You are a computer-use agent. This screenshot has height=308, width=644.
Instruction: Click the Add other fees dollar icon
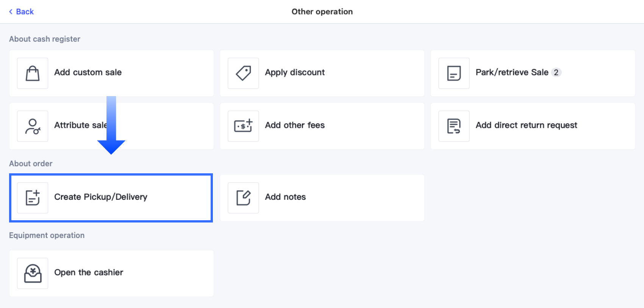(243, 126)
